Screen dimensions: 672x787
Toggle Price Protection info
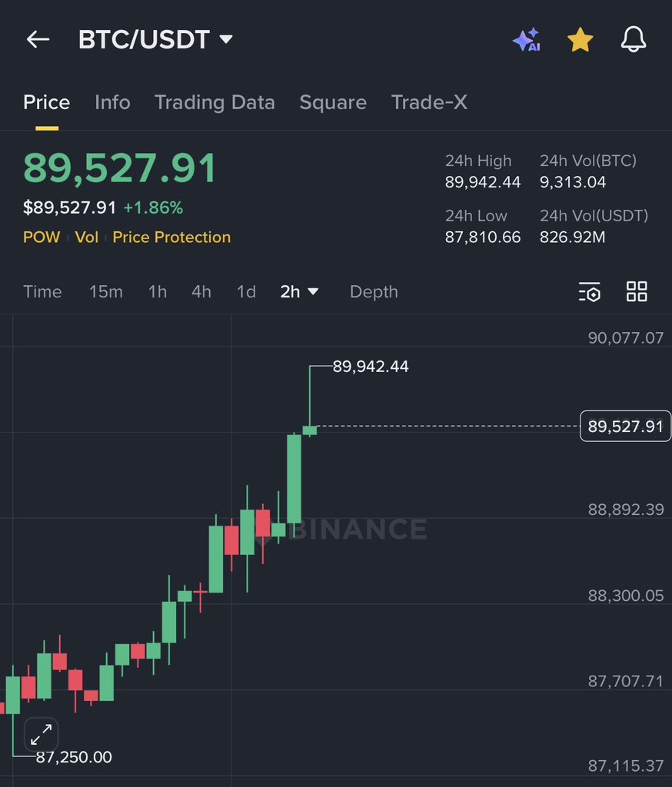pyautogui.click(x=171, y=237)
